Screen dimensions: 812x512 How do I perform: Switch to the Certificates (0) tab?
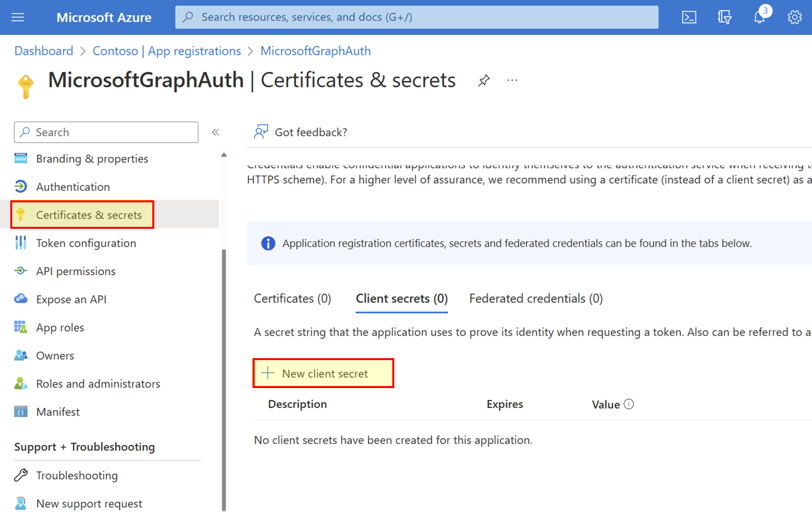point(292,298)
